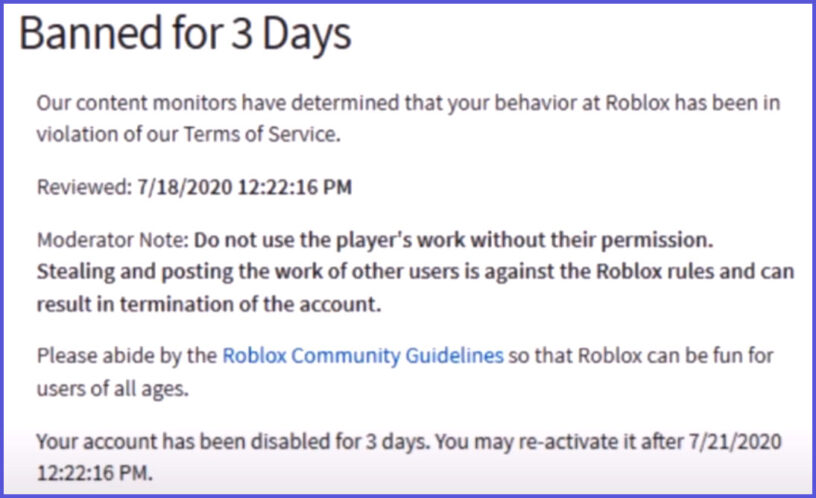Image resolution: width=816 pixels, height=498 pixels.
Task: Click the "You may re-activate it after" phrase
Action: click(559, 441)
